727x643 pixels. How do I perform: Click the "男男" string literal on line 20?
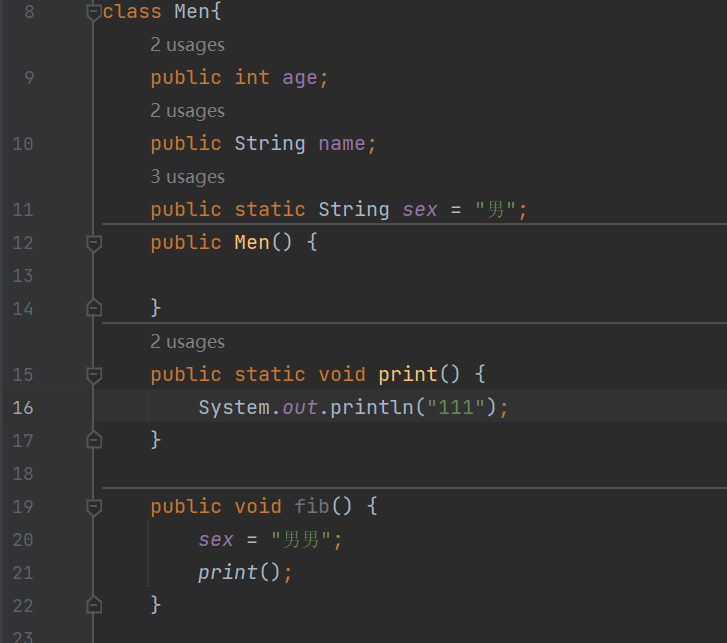click(301, 540)
